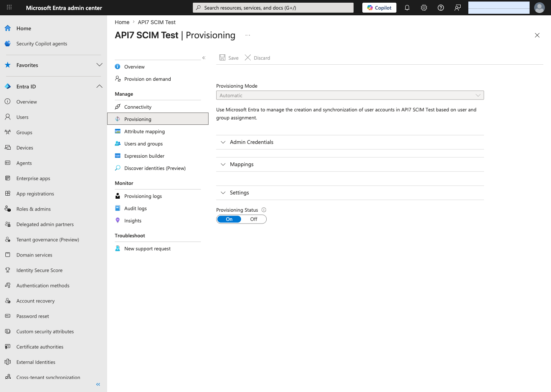Viewport: 551px width, 392px height.
Task: Click the Devices icon in sidebar
Action: (8, 147)
